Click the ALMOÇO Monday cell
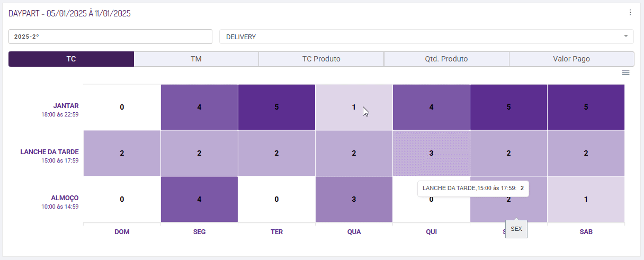The width and height of the screenshot is (644, 260). [x=199, y=199]
